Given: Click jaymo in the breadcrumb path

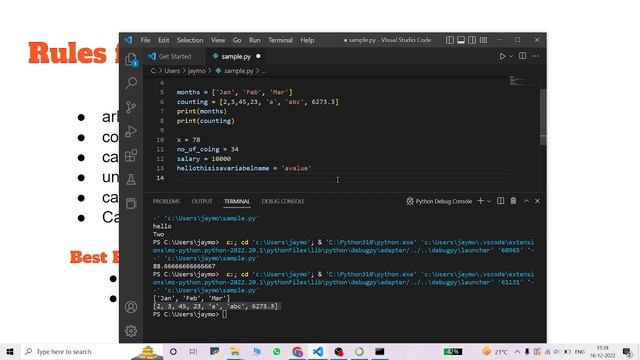Looking at the screenshot, I should tap(197, 71).
